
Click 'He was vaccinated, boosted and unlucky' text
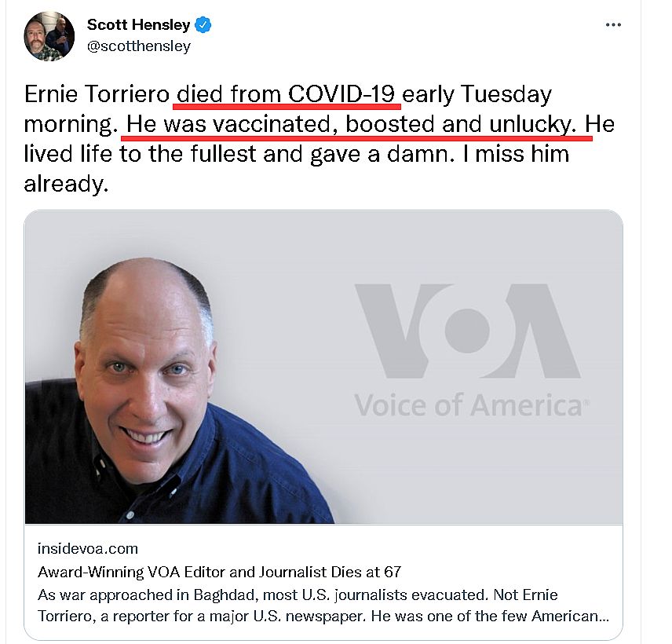click(349, 124)
